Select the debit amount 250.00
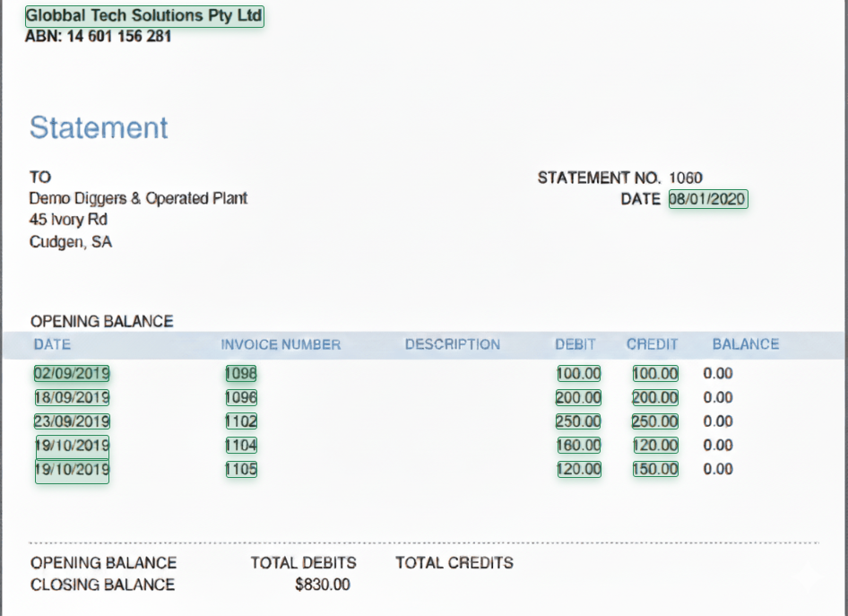This screenshot has width=848, height=616. pos(578,421)
